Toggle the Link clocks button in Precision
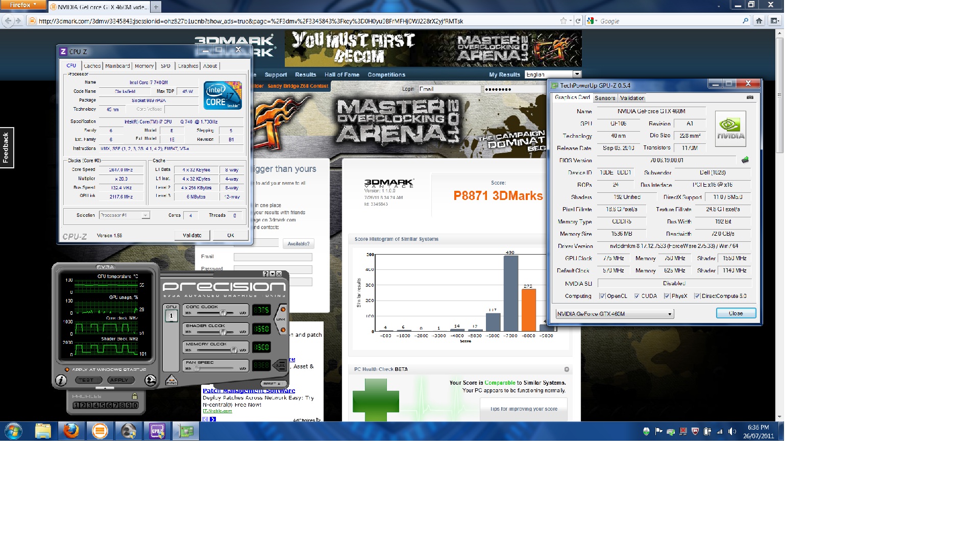Screen dimensions: 980x551 click(281, 319)
